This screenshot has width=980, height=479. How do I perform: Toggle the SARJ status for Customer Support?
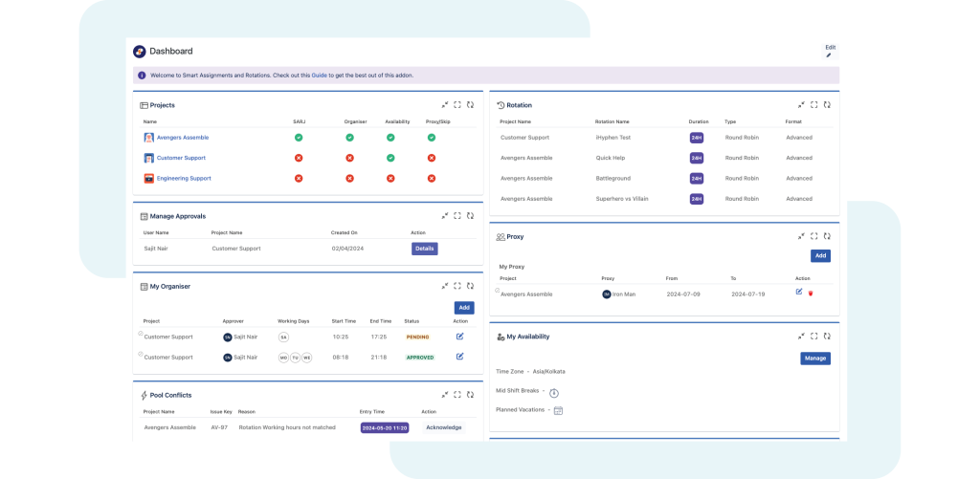299,158
